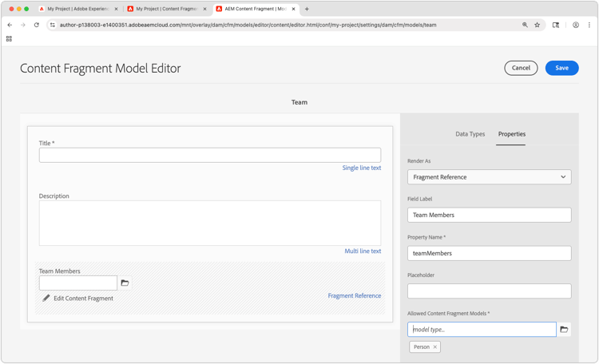Switch to the Data Types tab
The width and height of the screenshot is (599, 364).
[x=470, y=134]
